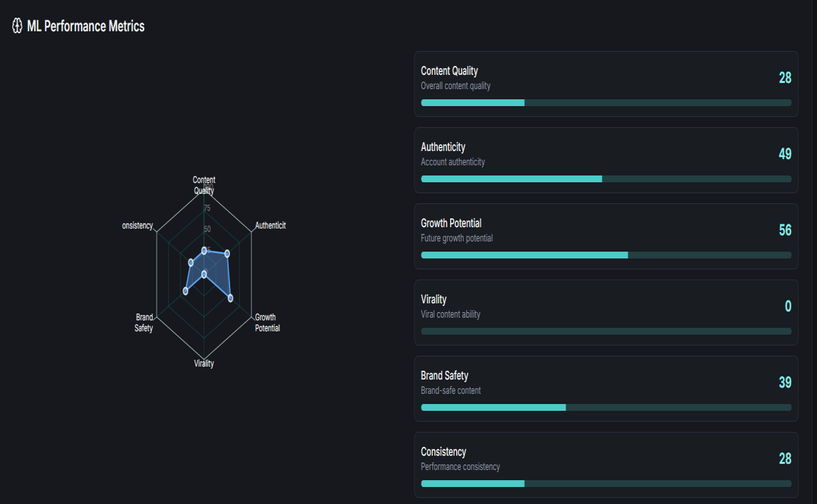Click the Growth Potential radar data point
The image size is (817, 504).
coord(230,298)
